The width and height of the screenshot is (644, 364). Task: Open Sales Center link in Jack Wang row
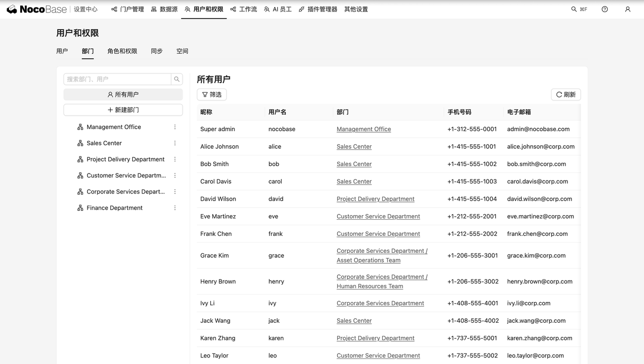354,321
